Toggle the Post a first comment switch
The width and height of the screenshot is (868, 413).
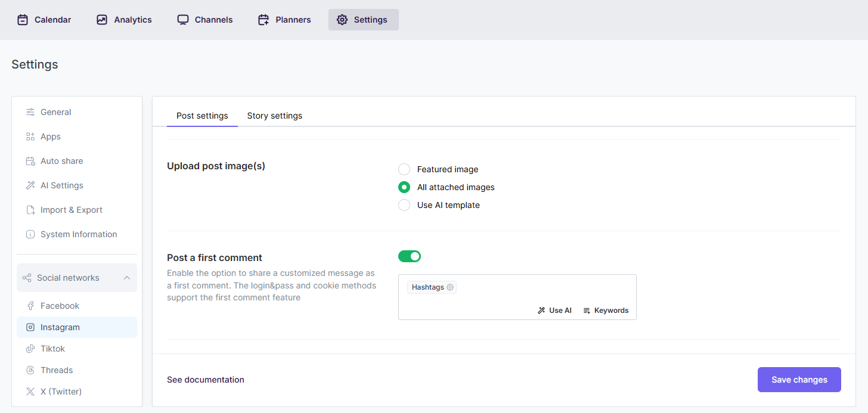coord(410,256)
